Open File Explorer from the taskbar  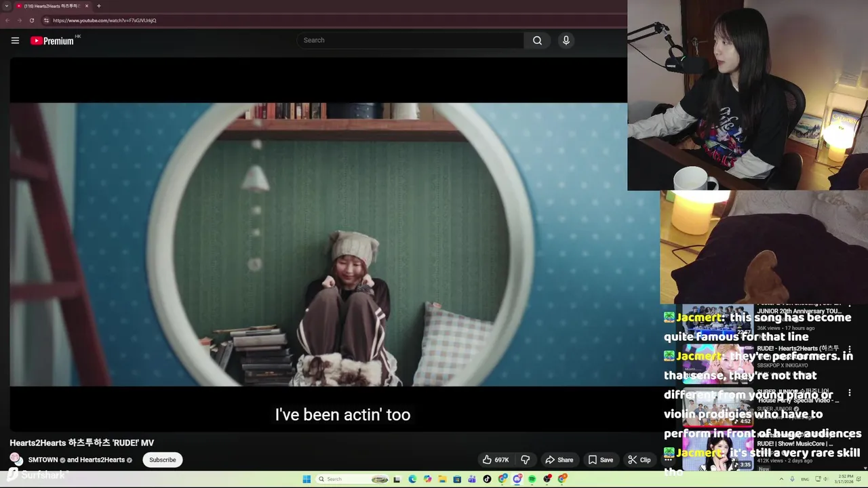[x=442, y=479]
